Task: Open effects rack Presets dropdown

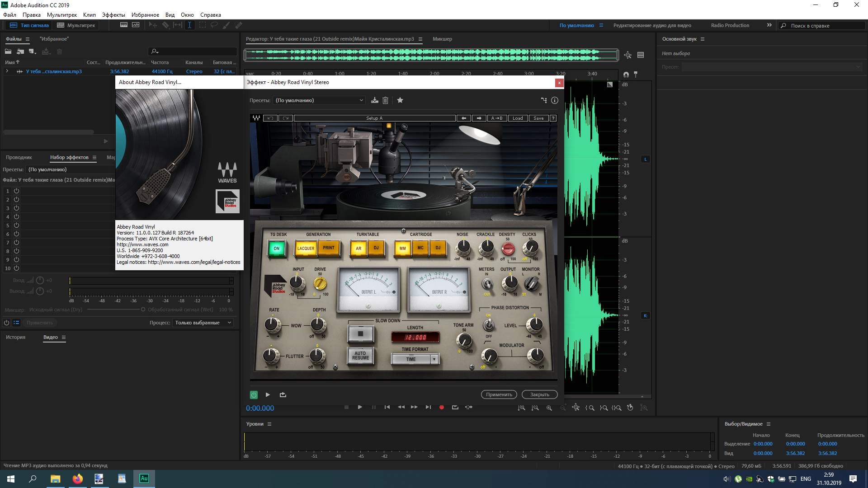Action: click(x=71, y=169)
